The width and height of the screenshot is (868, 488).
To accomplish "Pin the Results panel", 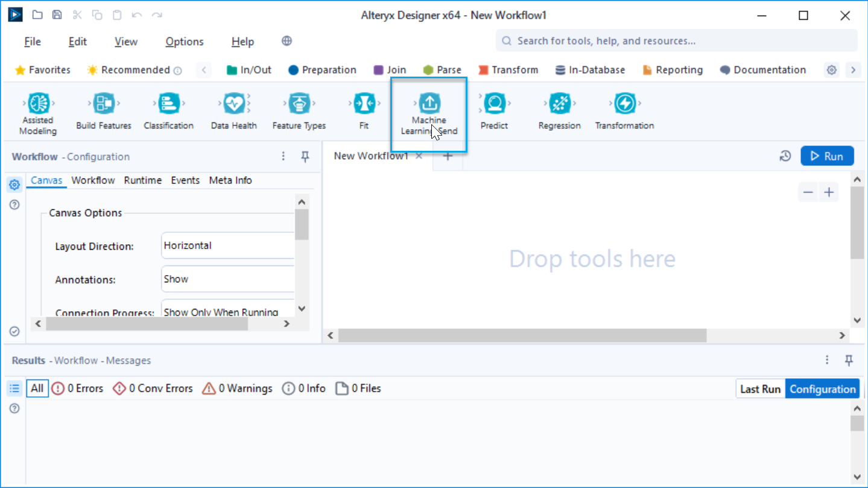I will 849,360.
